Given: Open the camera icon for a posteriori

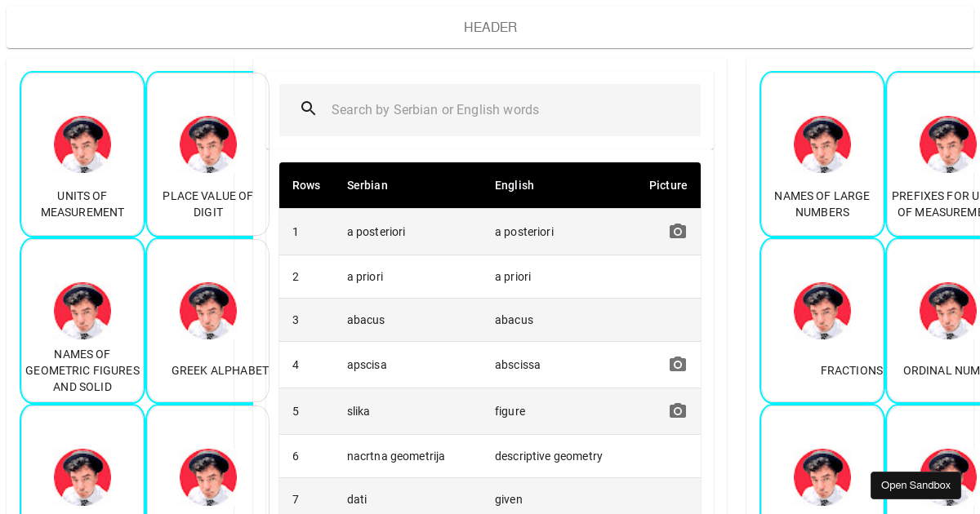Looking at the screenshot, I should (677, 232).
